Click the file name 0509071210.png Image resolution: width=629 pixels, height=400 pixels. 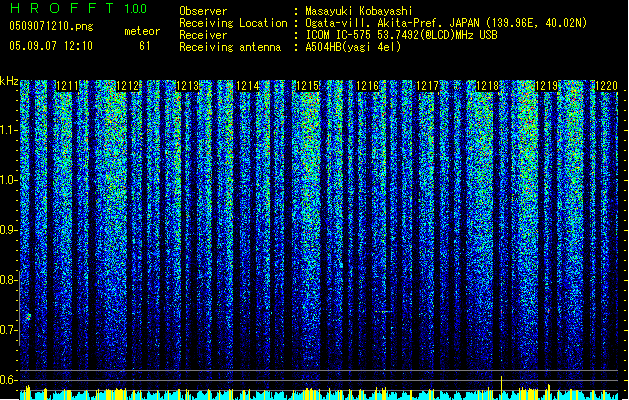pos(51,26)
